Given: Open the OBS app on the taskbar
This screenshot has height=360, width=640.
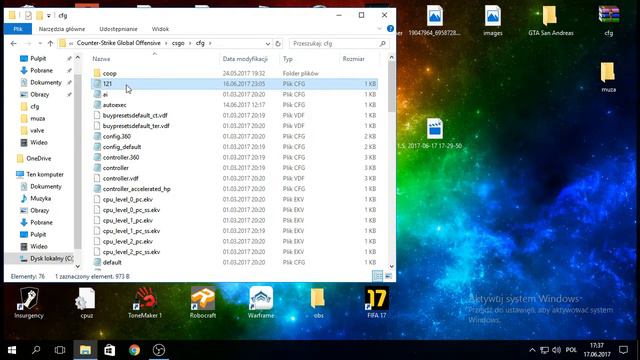Looking at the screenshot, I should coord(159,350).
